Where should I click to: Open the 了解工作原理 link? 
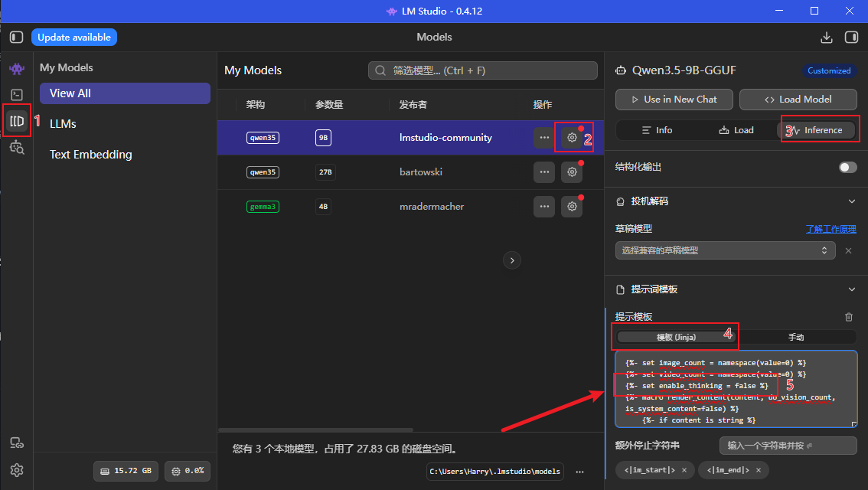pyautogui.click(x=831, y=229)
